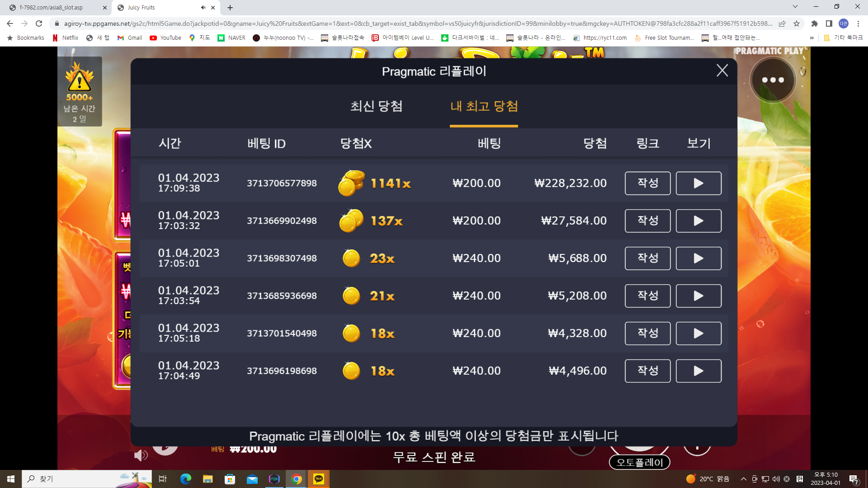Switch to the f-7982.com browser tab
The image size is (868, 488).
pyautogui.click(x=57, y=8)
